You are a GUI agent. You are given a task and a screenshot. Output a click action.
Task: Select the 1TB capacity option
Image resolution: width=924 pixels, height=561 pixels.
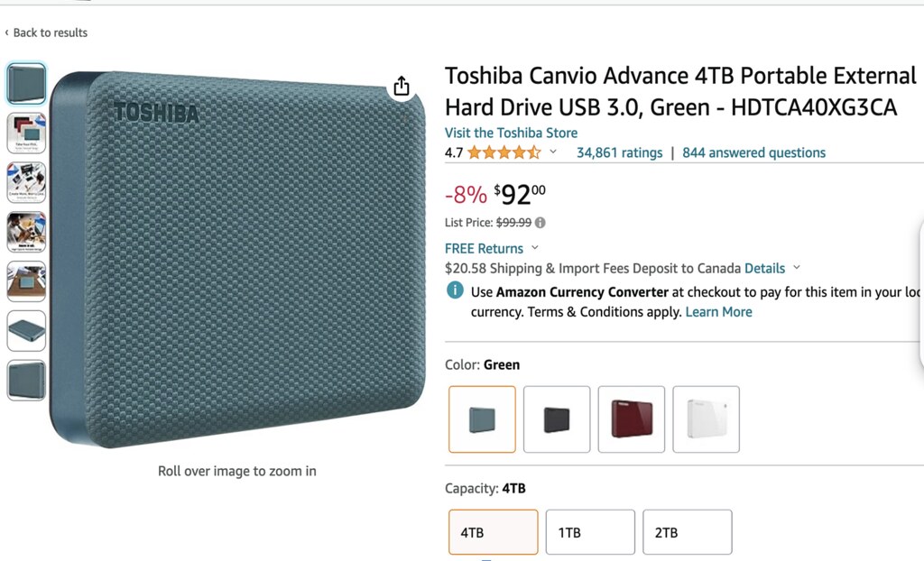590,532
